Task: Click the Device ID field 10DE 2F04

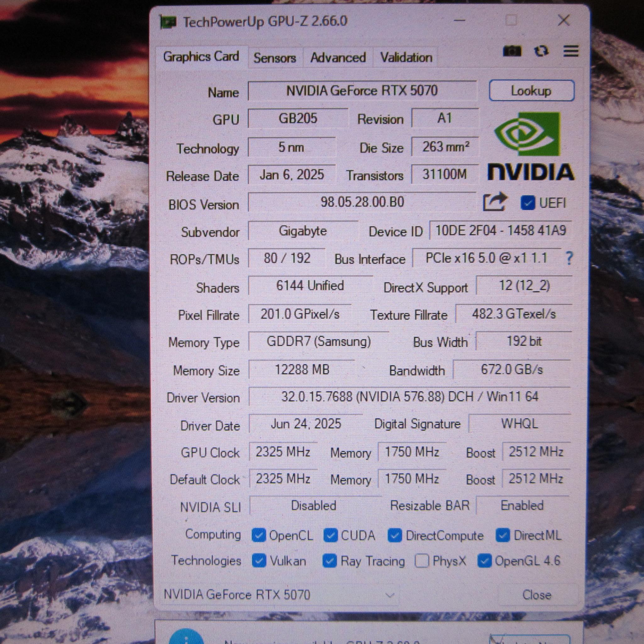Action: coord(501,230)
